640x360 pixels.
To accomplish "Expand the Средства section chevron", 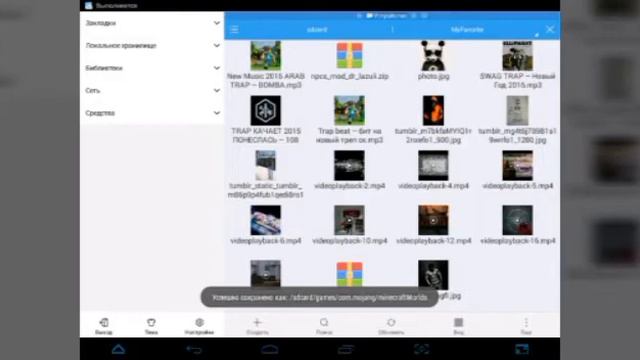I will point(217,113).
